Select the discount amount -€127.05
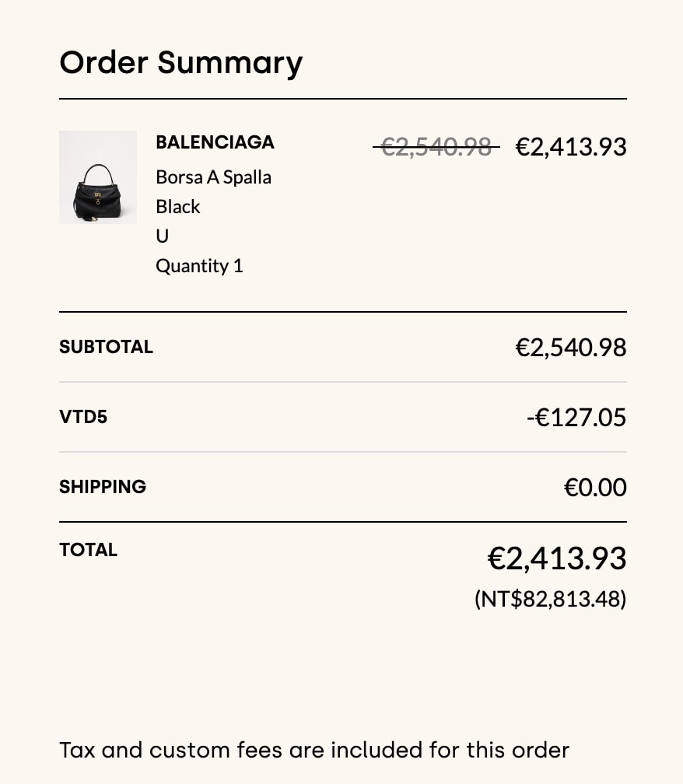Screen dimensions: 683x784 [x=576, y=417]
